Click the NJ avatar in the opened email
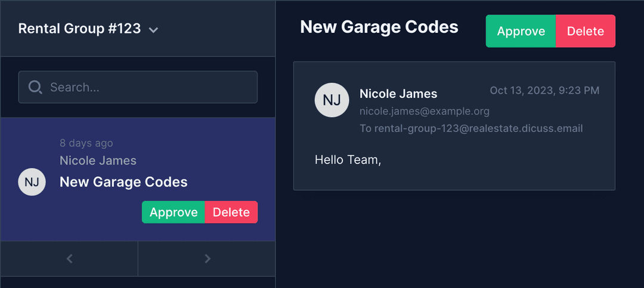 click(332, 100)
